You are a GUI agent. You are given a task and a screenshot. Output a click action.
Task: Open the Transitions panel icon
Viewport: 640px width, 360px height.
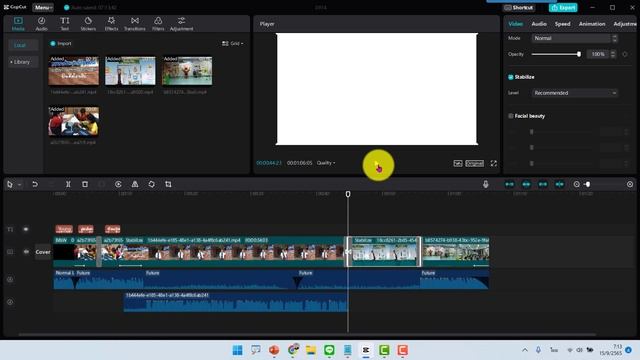click(135, 24)
